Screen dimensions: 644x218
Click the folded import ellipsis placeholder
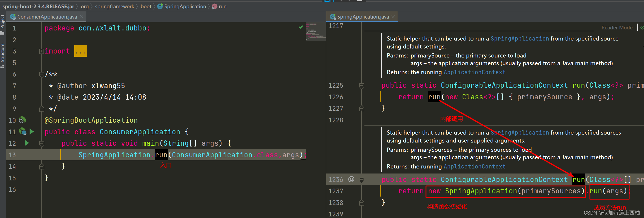[80, 51]
